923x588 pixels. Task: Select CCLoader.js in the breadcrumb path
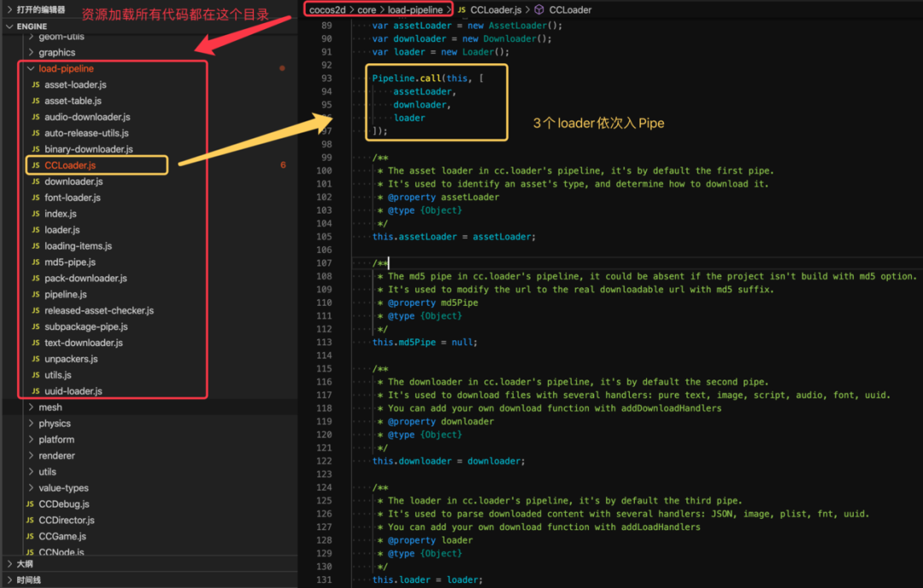pyautogui.click(x=496, y=10)
